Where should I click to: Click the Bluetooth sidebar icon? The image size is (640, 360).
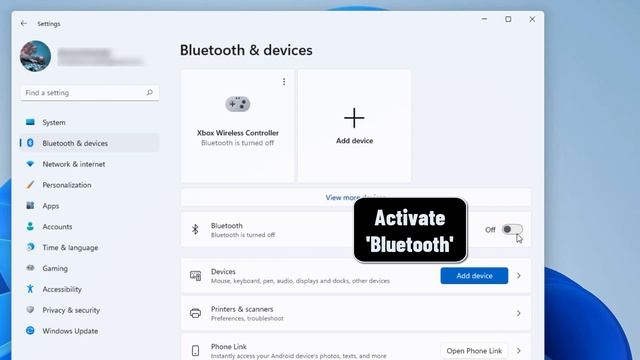point(30,143)
